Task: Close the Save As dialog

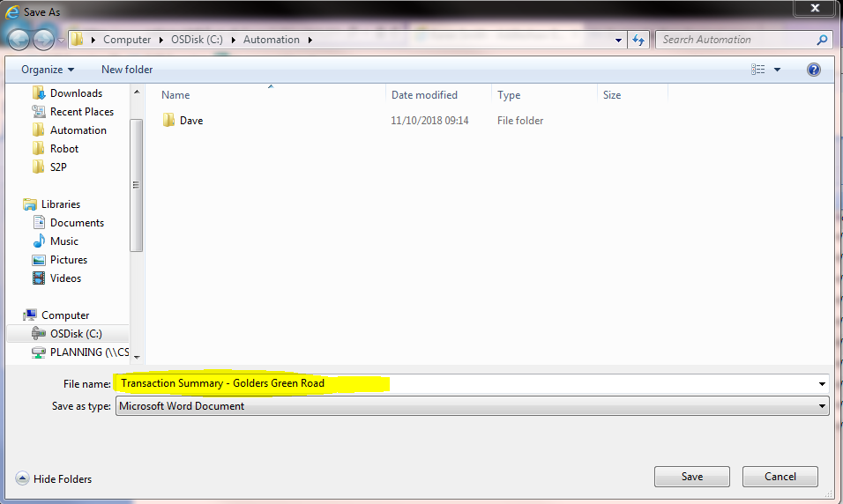Action: pos(815,8)
